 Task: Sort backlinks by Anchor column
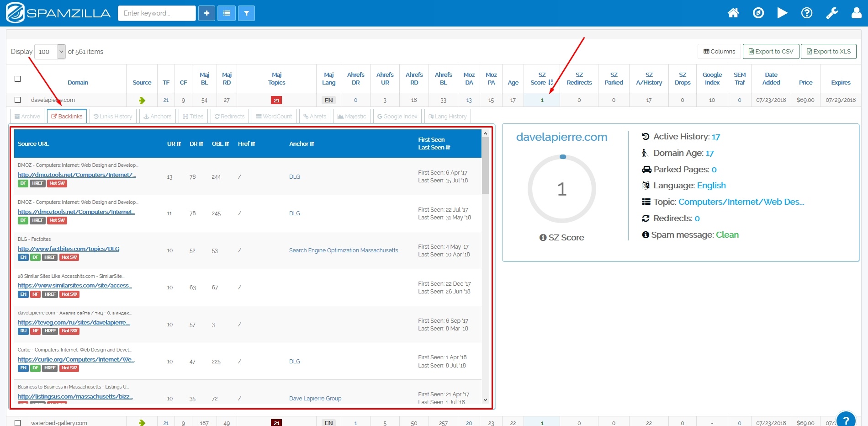click(302, 144)
